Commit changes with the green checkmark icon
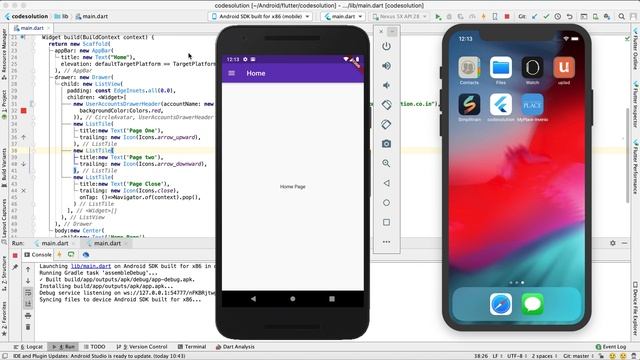640x360 pixels. click(546, 17)
